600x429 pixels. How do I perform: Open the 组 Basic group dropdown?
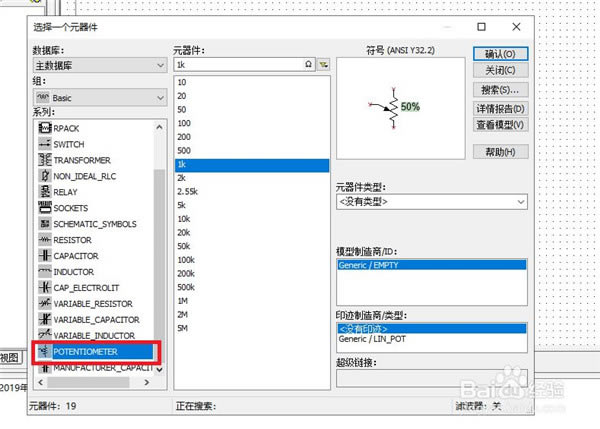pos(100,98)
